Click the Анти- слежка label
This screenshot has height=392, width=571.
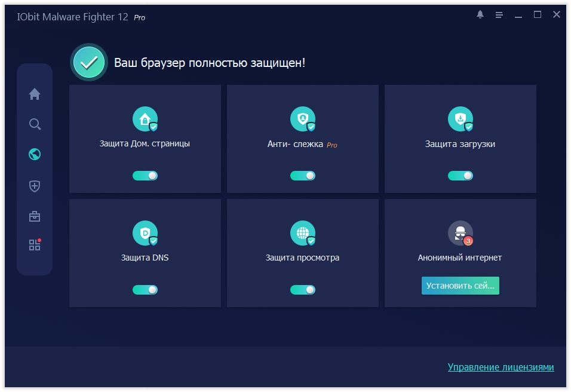coord(295,144)
